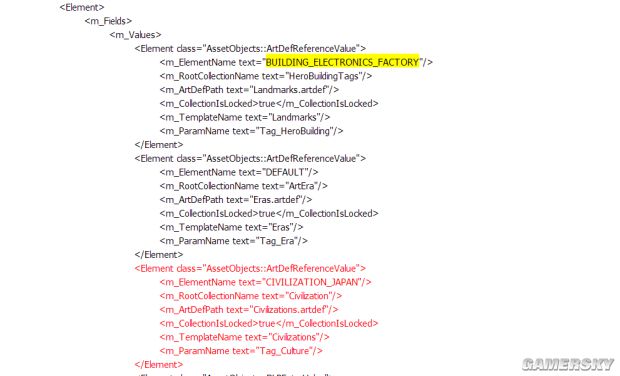
Task: Click the m_TemplateName Eras line
Action: point(231,227)
